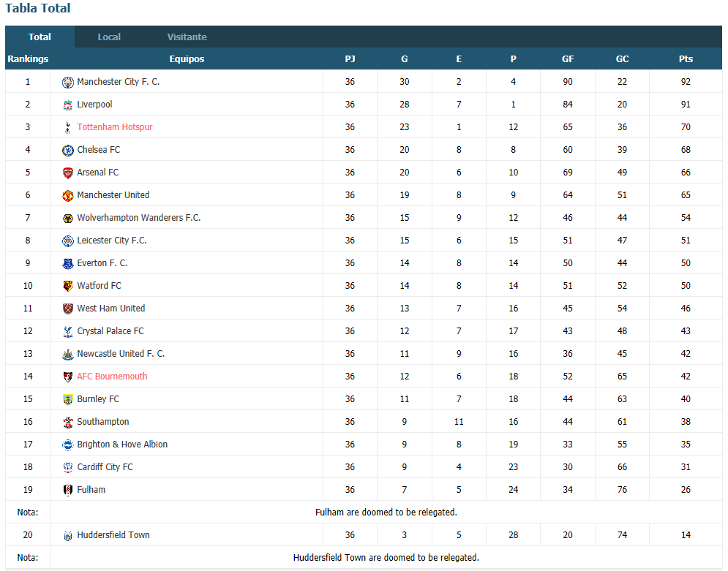Open the Huddersfield Town team link
The width and height of the screenshot is (728, 571).
tap(113, 535)
